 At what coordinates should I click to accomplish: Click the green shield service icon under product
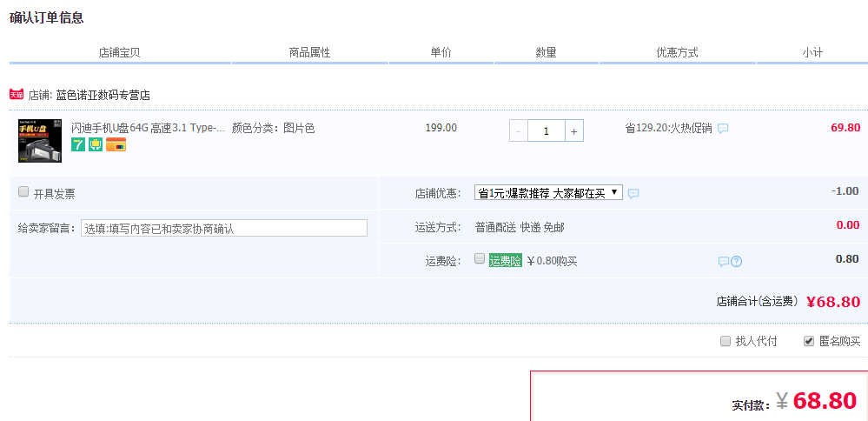click(96, 144)
